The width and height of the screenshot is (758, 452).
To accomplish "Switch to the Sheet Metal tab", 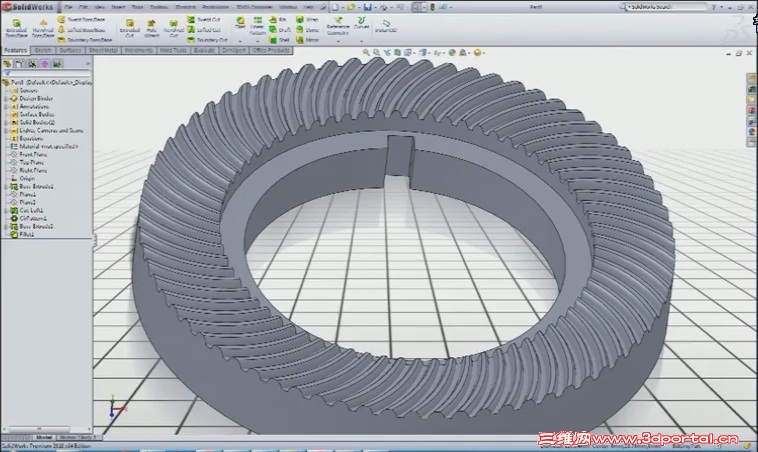I will [103, 50].
